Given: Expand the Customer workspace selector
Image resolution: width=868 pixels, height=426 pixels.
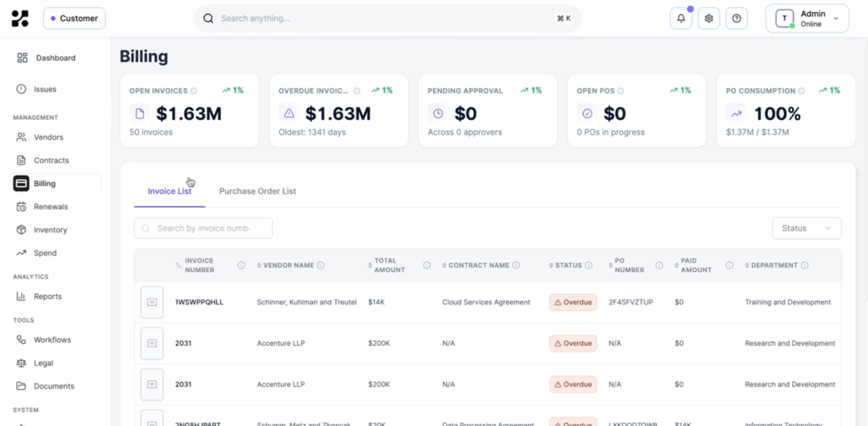Looking at the screenshot, I should [x=74, y=18].
